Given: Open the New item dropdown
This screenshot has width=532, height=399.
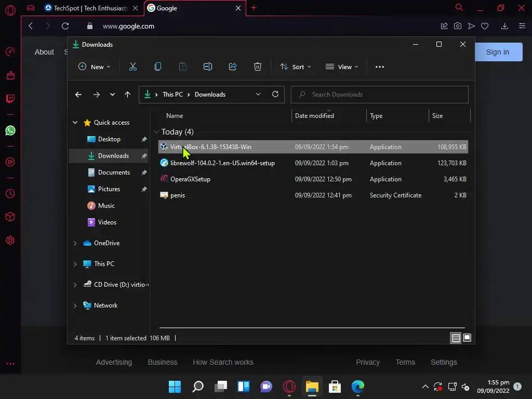Looking at the screenshot, I should tap(95, 67).
